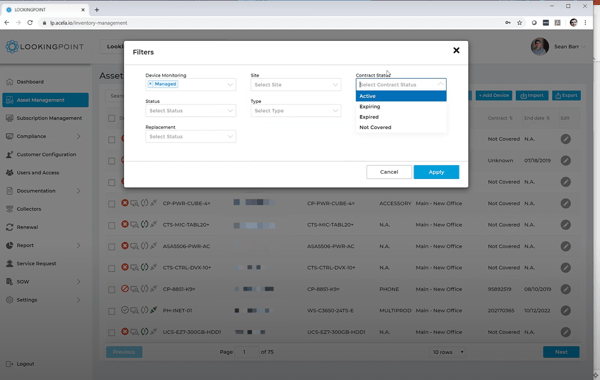Open the Collectors page
The width and height of the screenshot is (600, 380).
click(x=29, y=209)
